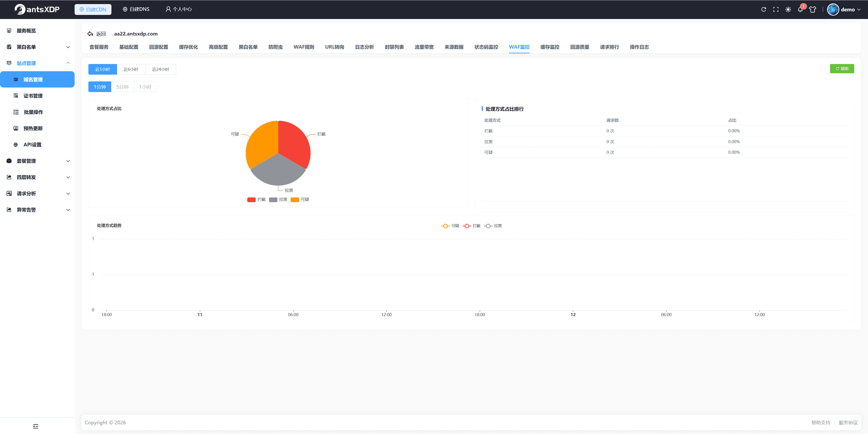Open notifications bell icon
The width and height of the screenshot is (868, 434).
coord(800,9)
